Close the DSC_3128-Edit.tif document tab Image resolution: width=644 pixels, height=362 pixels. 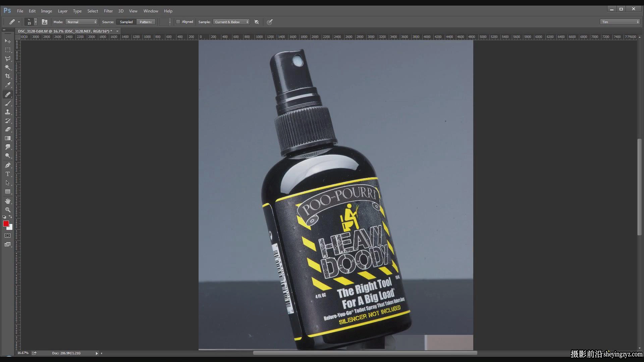click(117, 31)
